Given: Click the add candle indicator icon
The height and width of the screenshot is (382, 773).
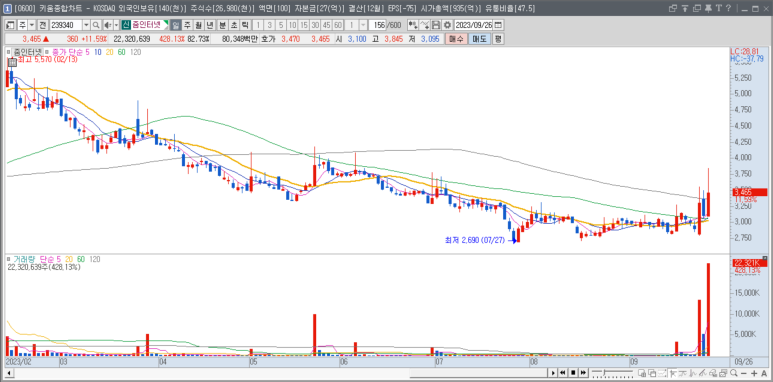Looking at the screenshot, I should [413, 25].
